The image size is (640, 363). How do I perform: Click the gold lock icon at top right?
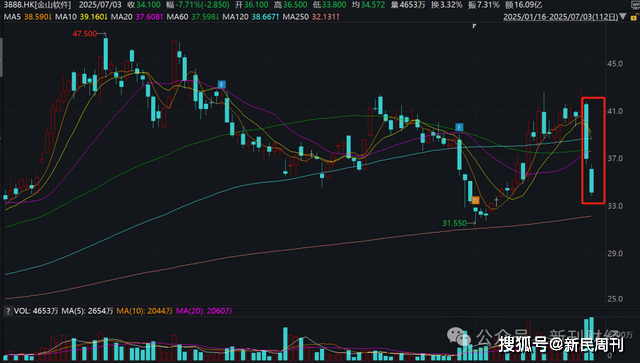(635, 17)
